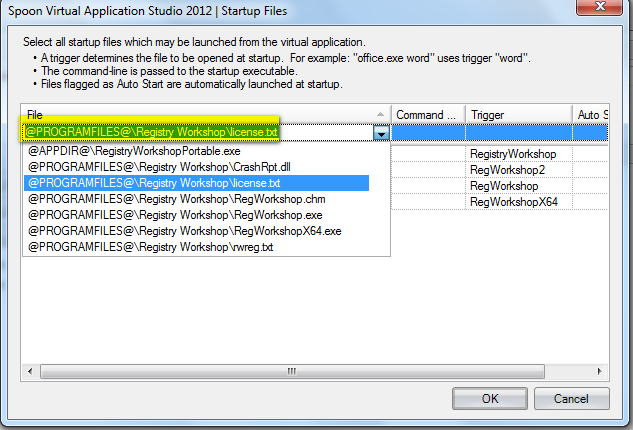The image size is (633, 430).
Task: Click the horizontal scrollbar thumb
Action: [x=292, y=371]
